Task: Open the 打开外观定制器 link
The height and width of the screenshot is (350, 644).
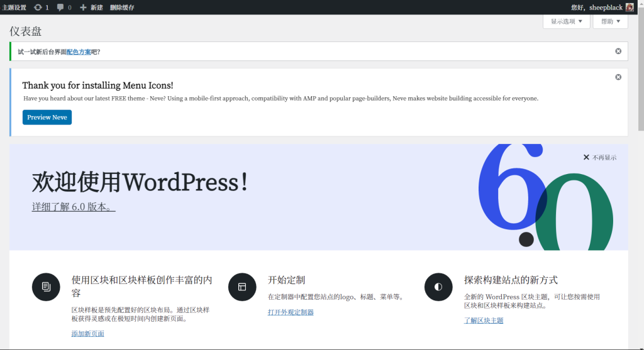Action: (291, 312)
